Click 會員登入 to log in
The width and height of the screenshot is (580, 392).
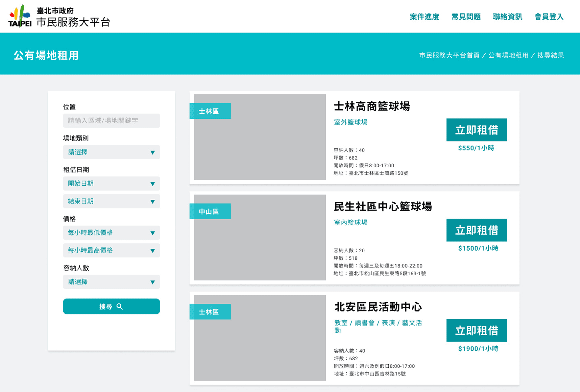click(x=549, y=17)
